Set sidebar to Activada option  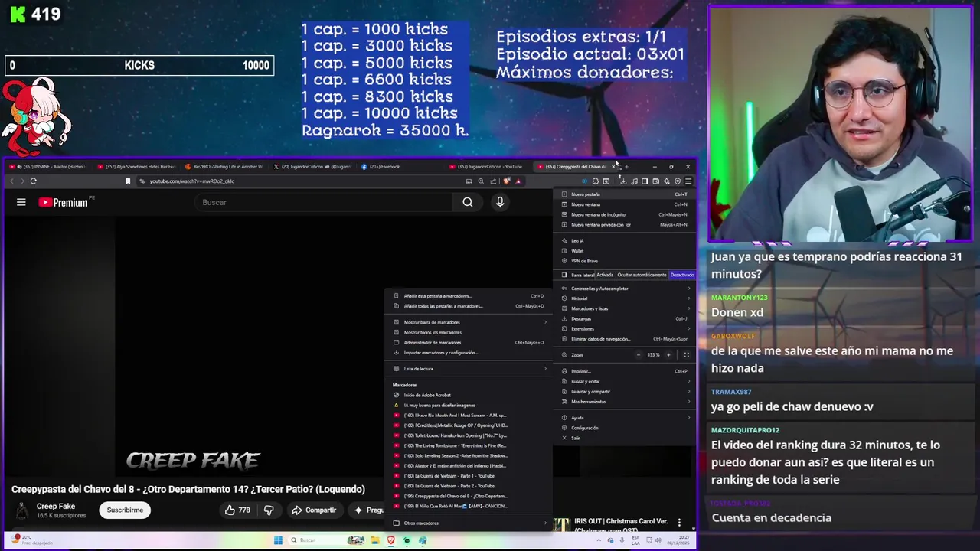[x=605, y=275]
